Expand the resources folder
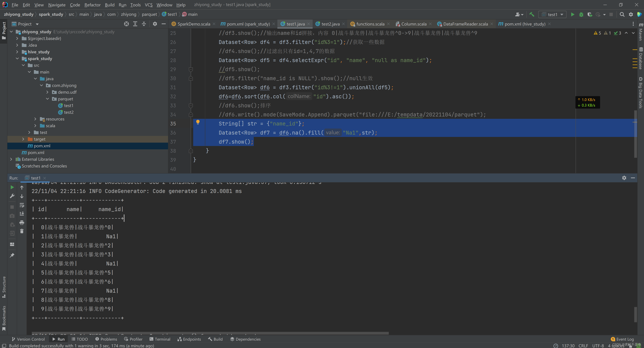Viewport: 644px width, 348px height. [x=35, y=119]
